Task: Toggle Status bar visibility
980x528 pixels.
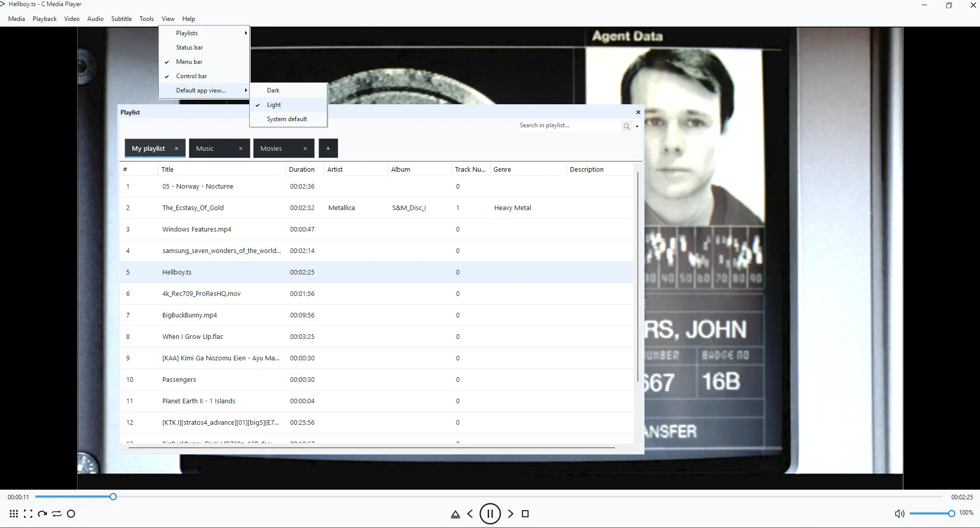Action: [204, 48]
